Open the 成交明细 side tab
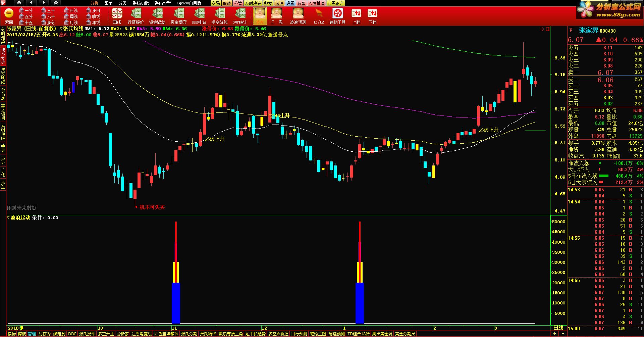Screen dimensions: 644x337 (3, 75)
